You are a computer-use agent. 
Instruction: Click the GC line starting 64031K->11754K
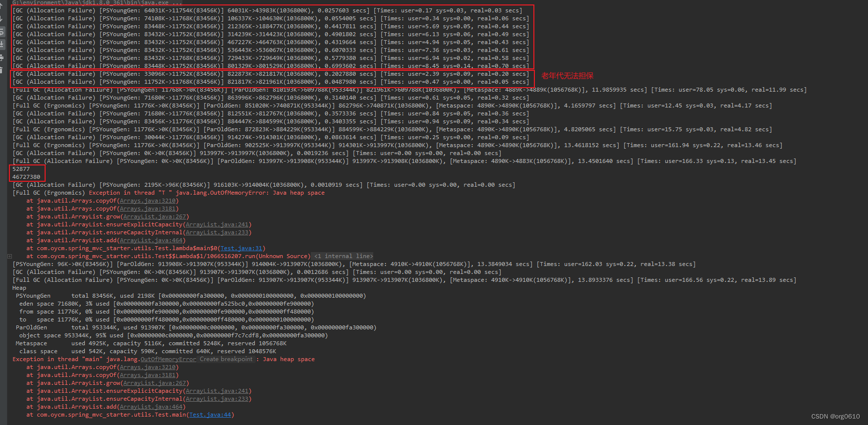point(267,10)
